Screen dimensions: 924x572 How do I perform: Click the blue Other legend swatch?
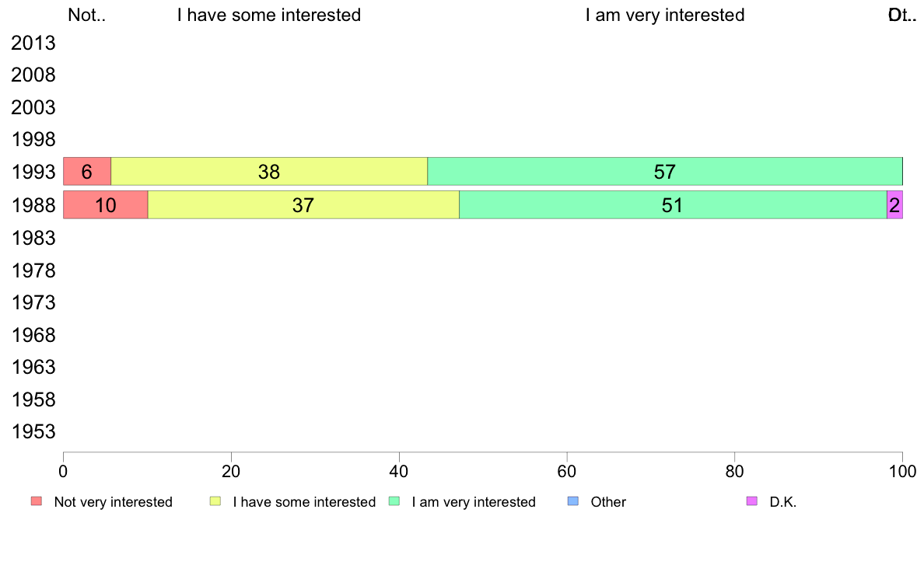coord(572,501)
